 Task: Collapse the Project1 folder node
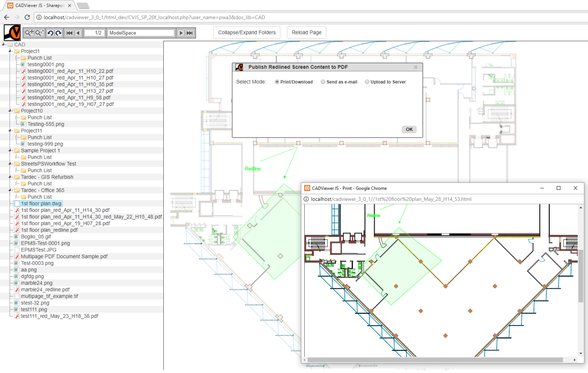[10, 51]
